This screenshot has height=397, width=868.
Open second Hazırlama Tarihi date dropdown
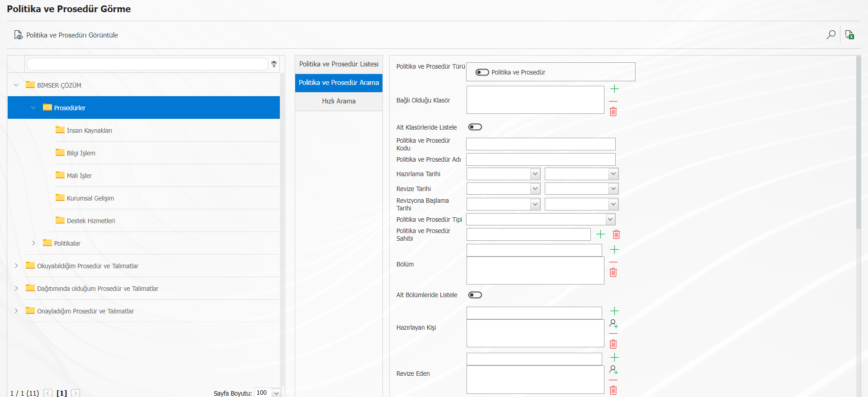(613, 174)
